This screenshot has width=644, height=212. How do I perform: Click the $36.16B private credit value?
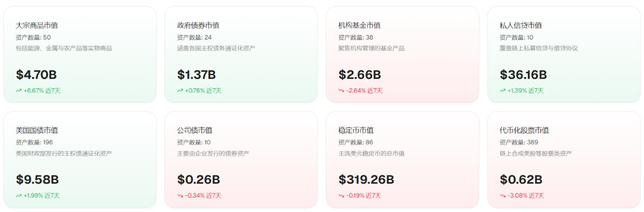coord(523,75)
